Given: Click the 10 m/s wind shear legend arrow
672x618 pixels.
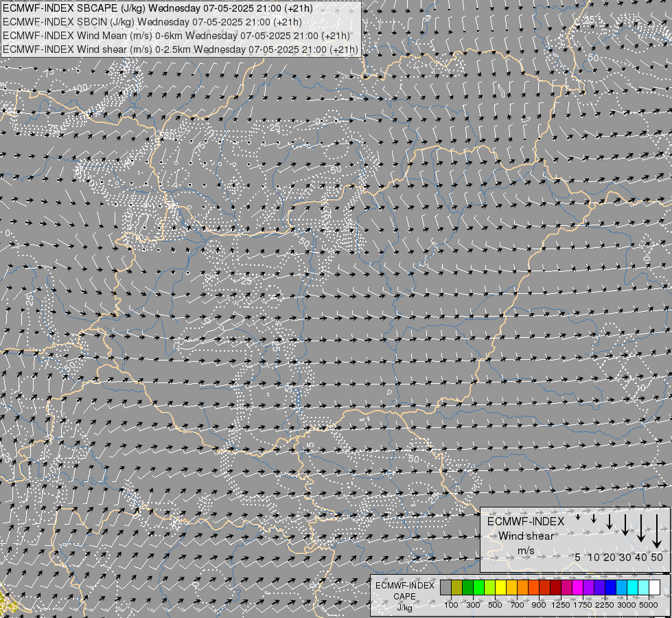Looking at the screenshot, I should (594, 518).
